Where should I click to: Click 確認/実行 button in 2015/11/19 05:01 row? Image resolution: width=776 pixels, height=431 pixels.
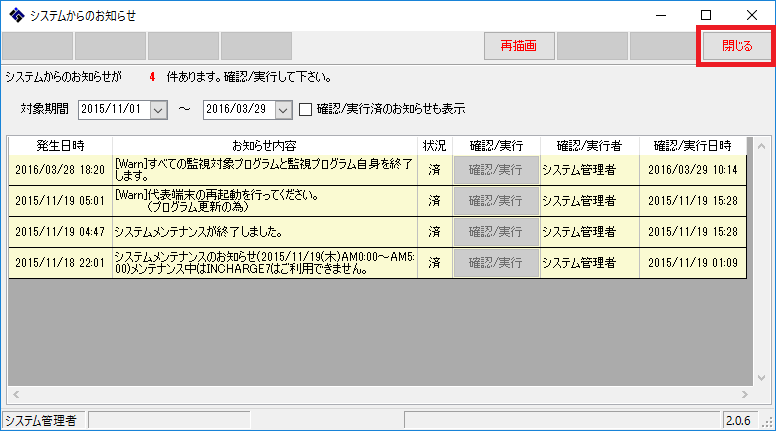pos(496,201)
